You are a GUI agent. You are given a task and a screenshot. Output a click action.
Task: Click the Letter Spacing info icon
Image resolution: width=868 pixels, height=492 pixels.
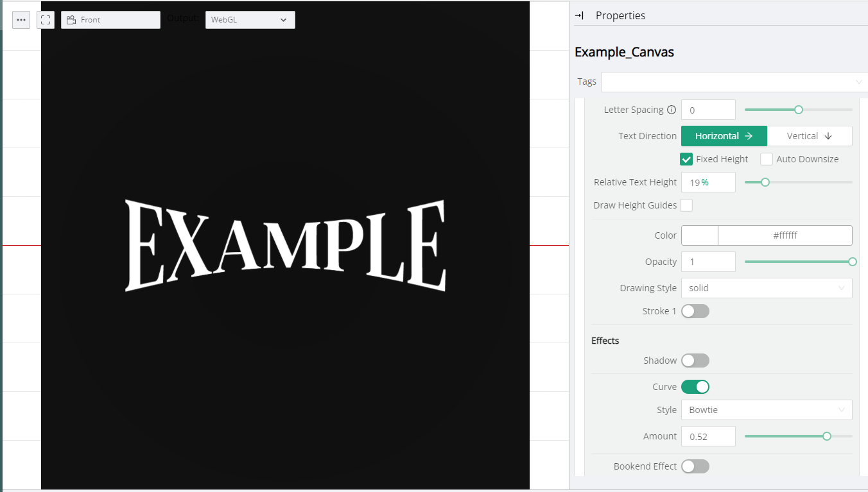(x=672, y=110)
